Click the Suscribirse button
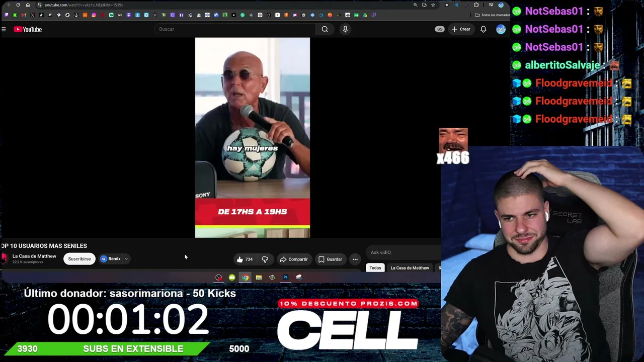644x362 pixels. point(79,259)
